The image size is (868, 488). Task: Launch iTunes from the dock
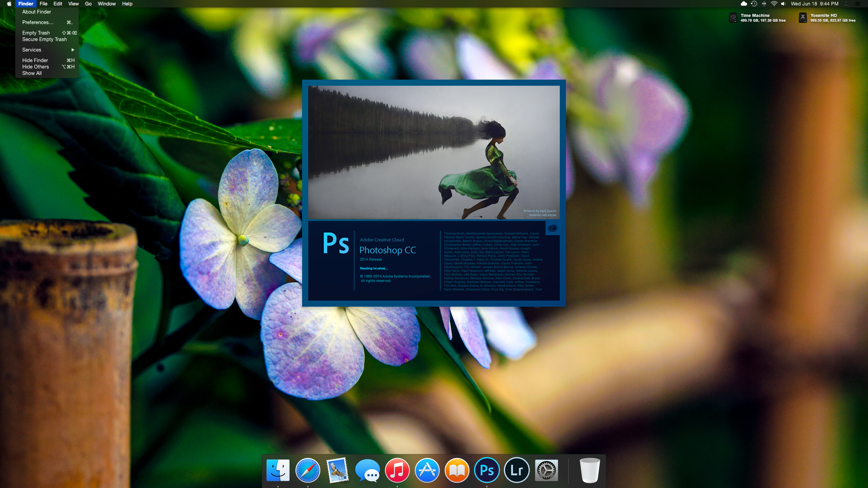[397, 470]
